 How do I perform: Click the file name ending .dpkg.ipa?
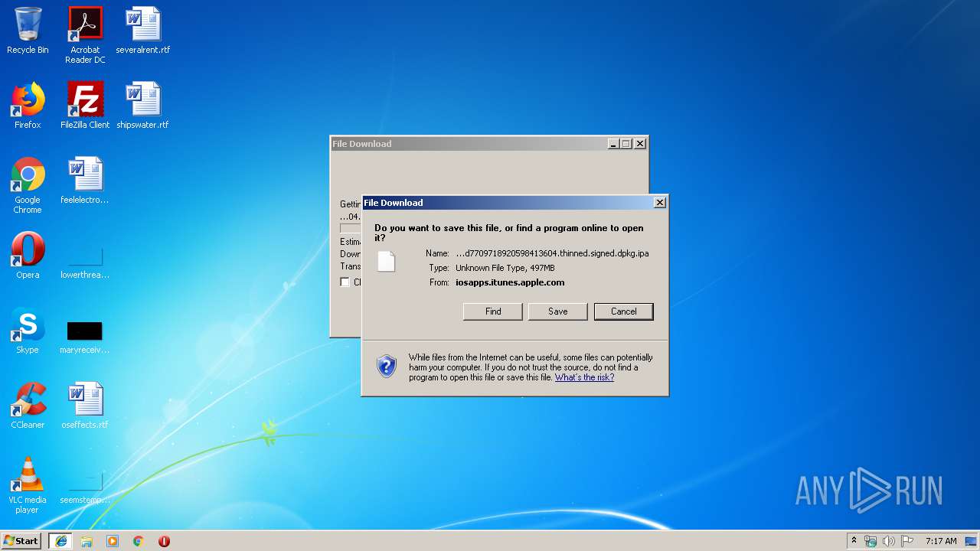[552, 253]
